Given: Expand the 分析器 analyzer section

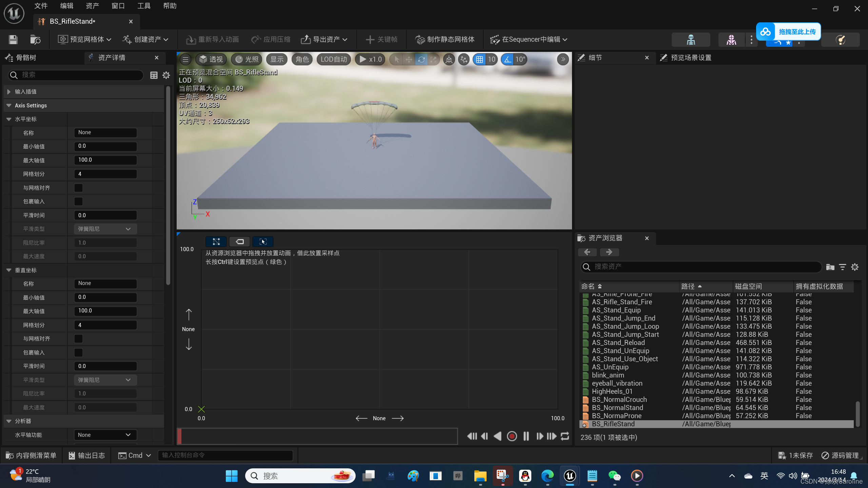Looking at the screenshot, I should pyautogui.click(x=8, y=421).
